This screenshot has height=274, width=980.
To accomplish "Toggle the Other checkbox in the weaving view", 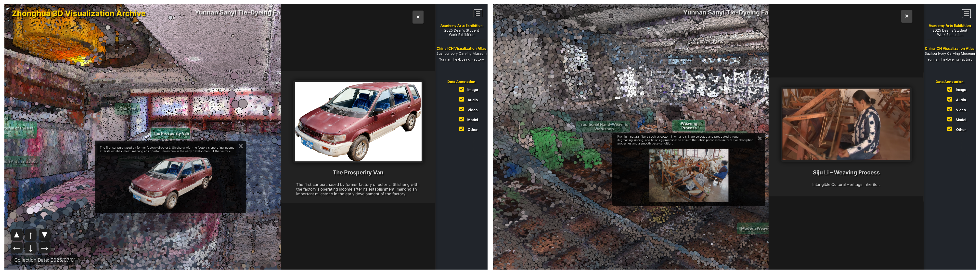I will tap(950, 129).
